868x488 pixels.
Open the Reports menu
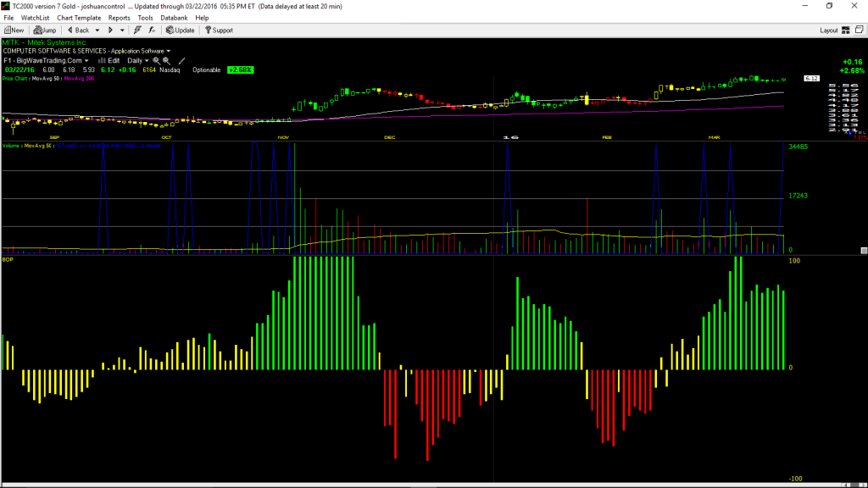(119, 18)
